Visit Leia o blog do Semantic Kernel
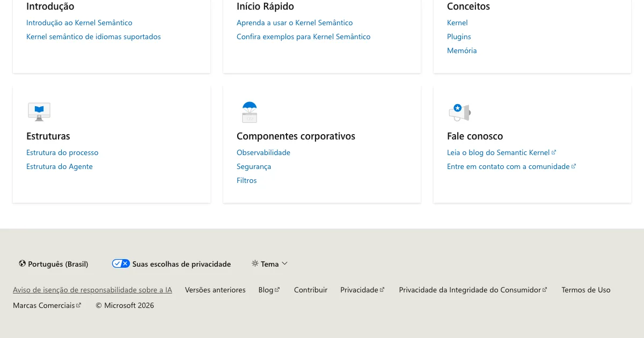 pyautogui.click(x=498, y=152)
